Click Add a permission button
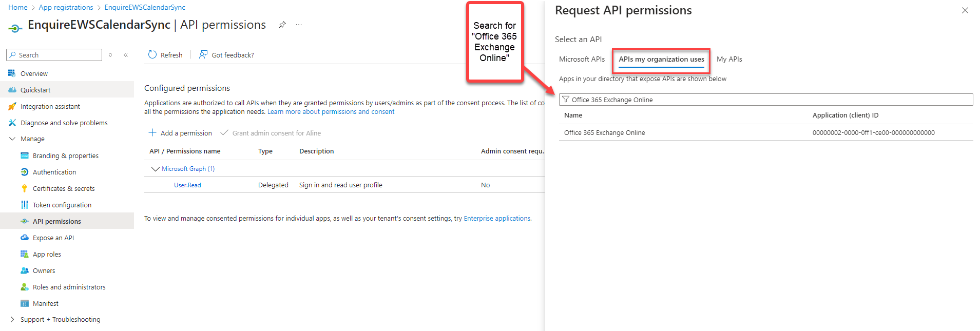This screenshot has height=331, width=980. click(x=180, y=133)
